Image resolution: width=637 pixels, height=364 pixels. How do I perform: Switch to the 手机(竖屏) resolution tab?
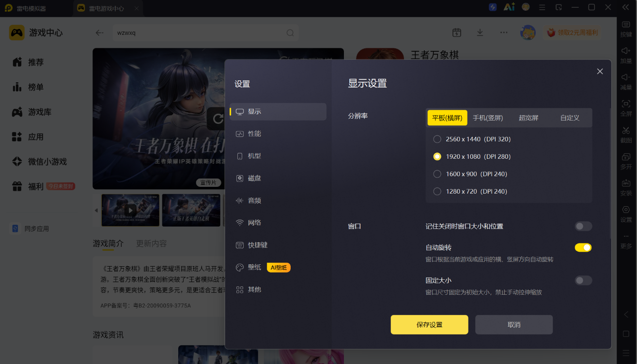488,118
